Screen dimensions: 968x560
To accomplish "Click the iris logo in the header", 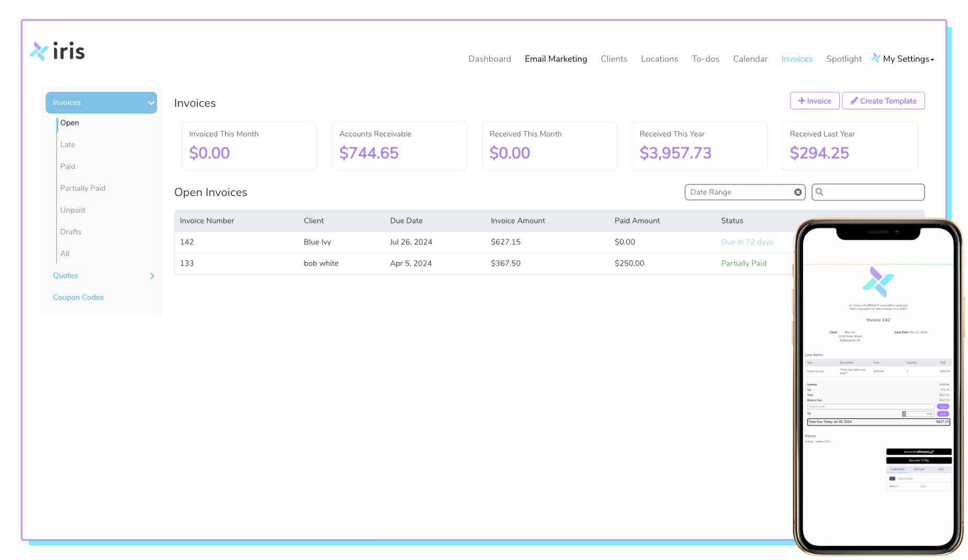I will pyautogui.click(x=57, y=51).
